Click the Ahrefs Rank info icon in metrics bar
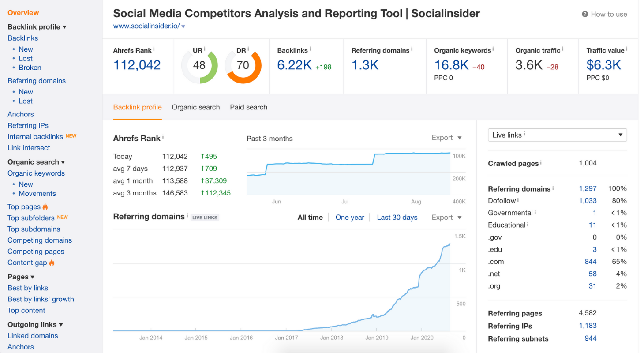 click(x=154, y=49)
